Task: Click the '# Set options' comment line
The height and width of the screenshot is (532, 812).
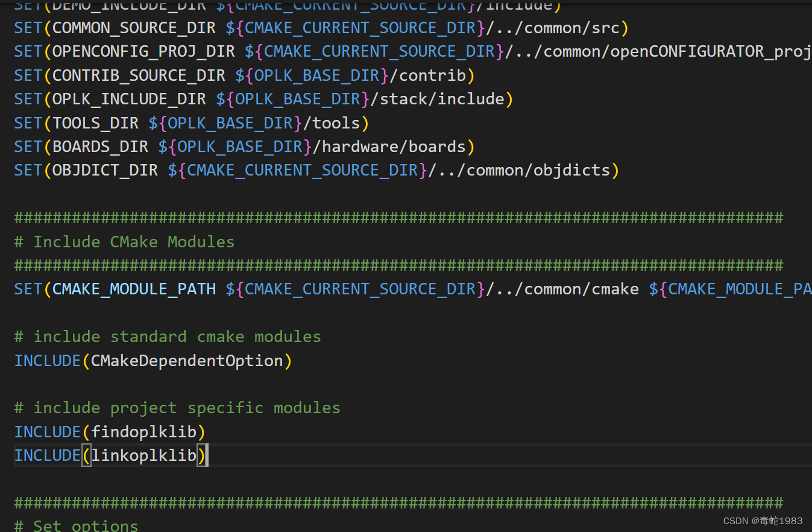Action: [76, 525]
